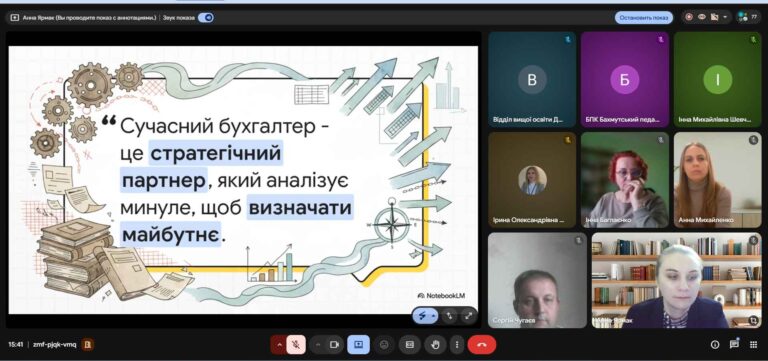Open the activities grid icon
Screen dimensions: 768x361
coord(753,345)
